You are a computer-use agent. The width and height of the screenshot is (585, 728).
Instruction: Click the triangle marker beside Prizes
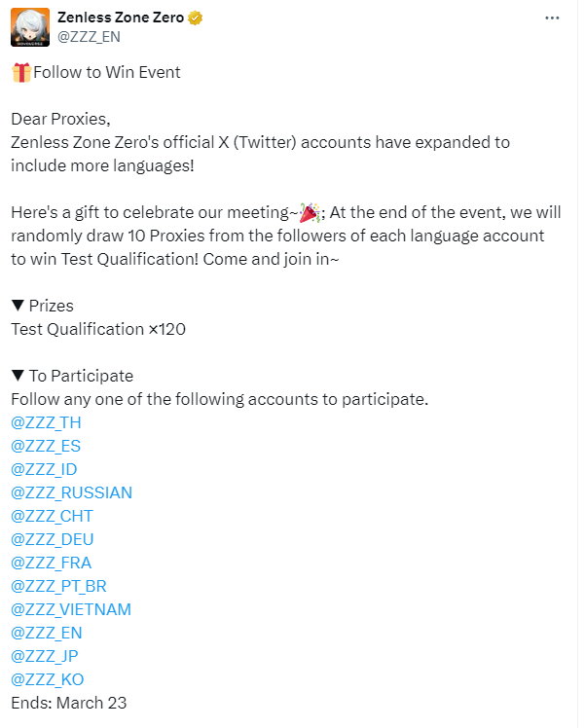[18, 306]
